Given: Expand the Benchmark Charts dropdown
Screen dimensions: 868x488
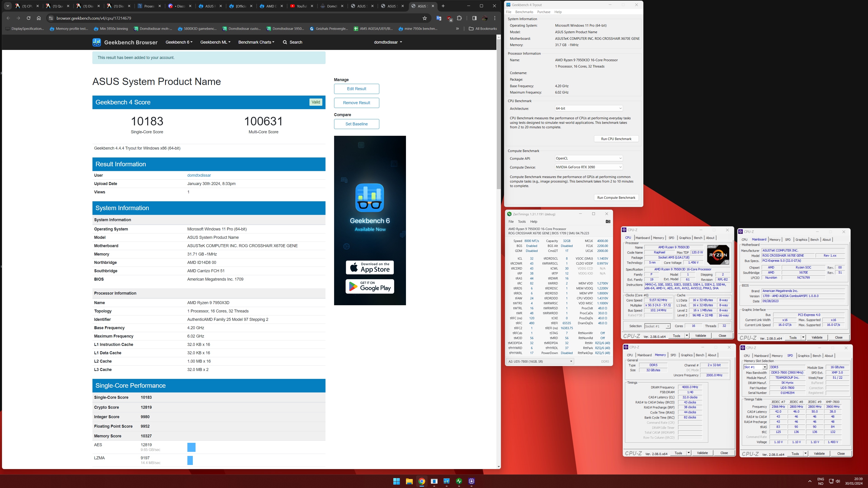Looking at the screenshot, I should [x=256, y=42].
